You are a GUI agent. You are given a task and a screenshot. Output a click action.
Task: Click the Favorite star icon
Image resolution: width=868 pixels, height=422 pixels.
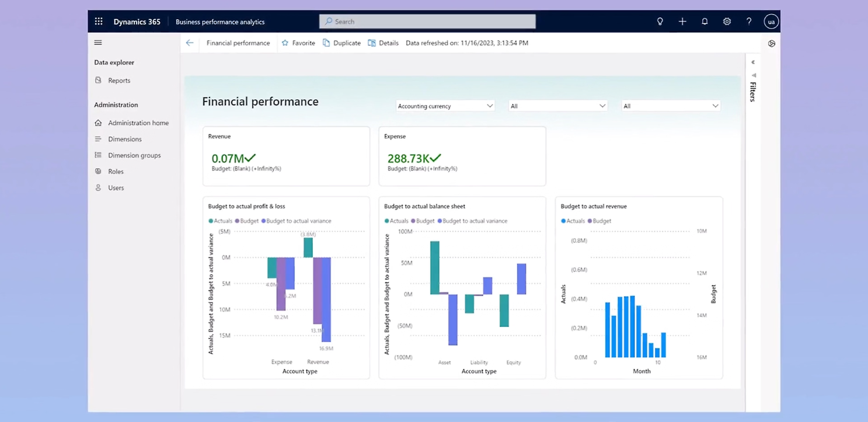point(285,43)
